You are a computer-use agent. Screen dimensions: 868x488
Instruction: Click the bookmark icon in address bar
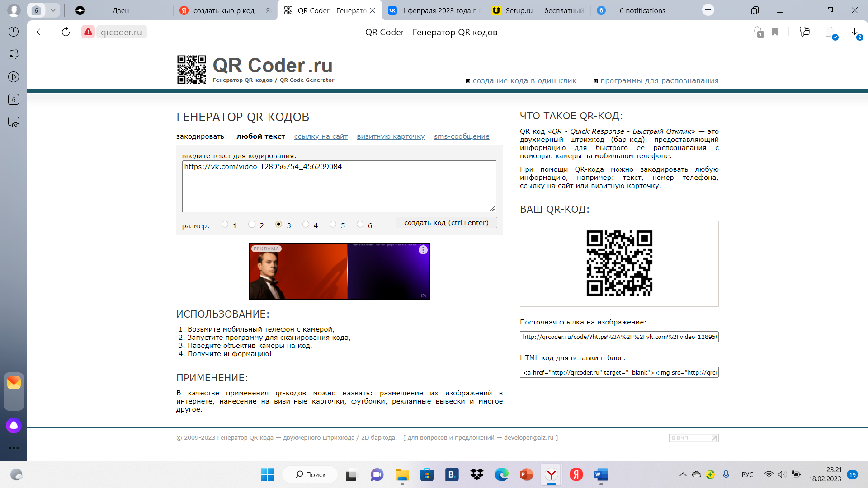pos(775,32)
